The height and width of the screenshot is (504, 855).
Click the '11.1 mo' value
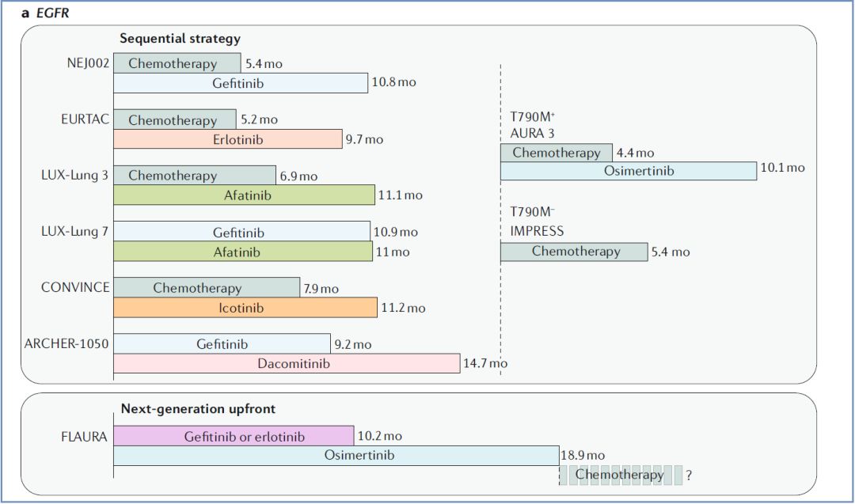click(x=401, y=195)
